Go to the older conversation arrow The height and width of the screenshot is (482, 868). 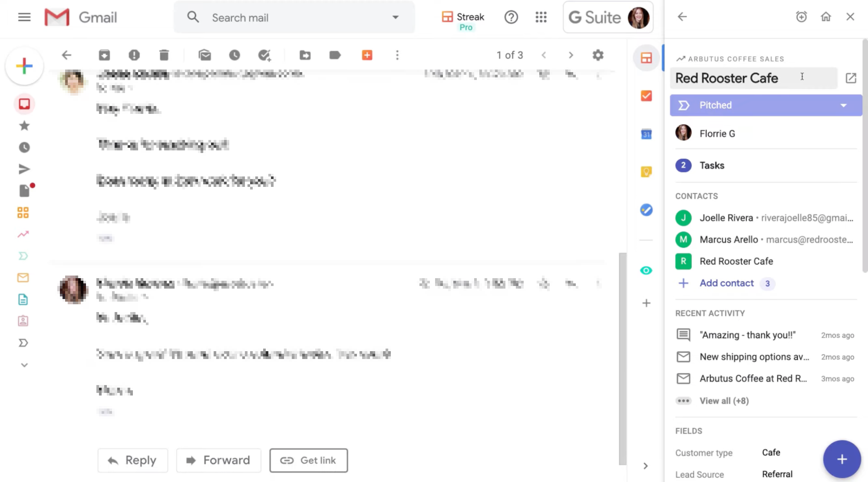click(x=571, y=55)
